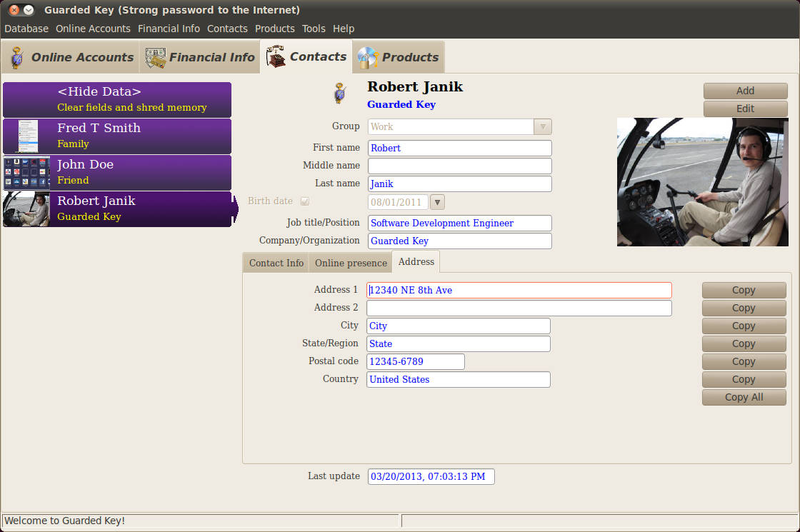Select Fred T Smith's contact thumbnail
The width and height of the screenshot is (800, 532).
coord(27,136)
